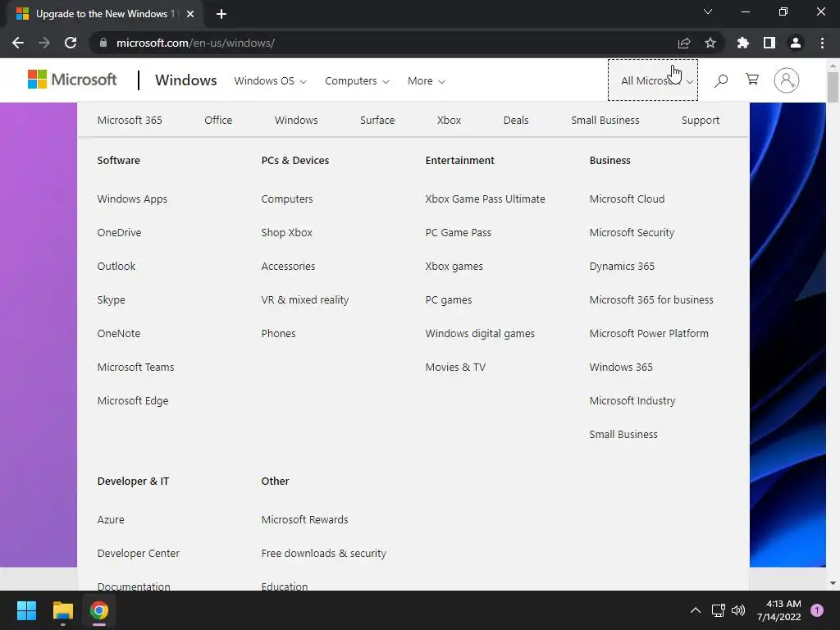840x630 pixels.
Task: Open the tab search chevron in title bar
Action: (708, 11)
